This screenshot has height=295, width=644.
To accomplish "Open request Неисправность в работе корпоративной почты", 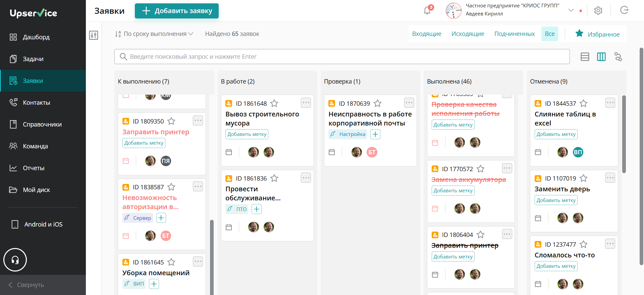I will pyautogui.click(x=370, y=119).
